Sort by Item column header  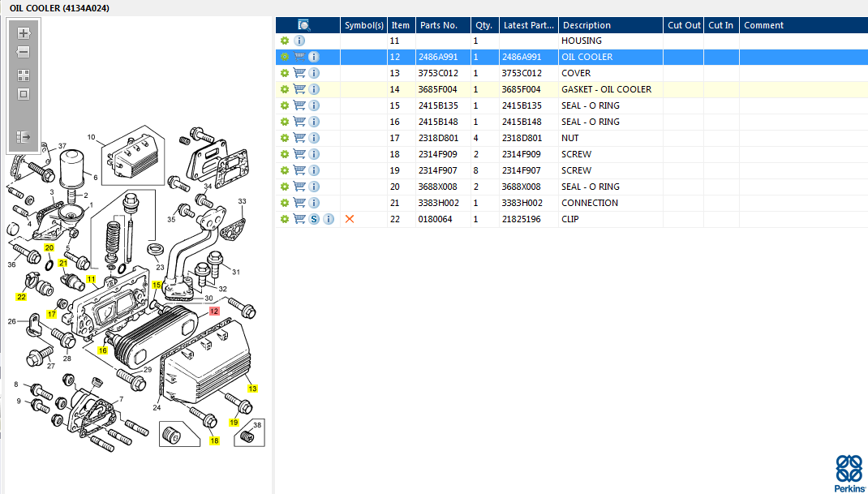402,25
